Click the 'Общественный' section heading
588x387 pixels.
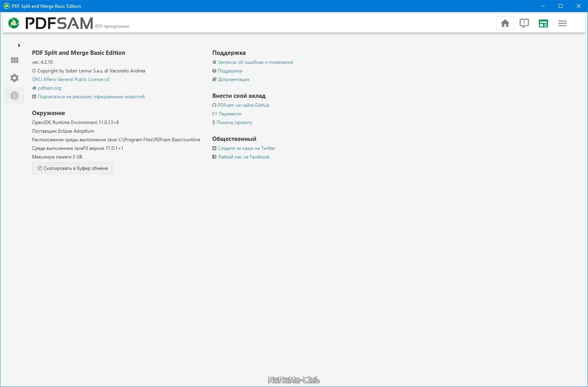234,139
